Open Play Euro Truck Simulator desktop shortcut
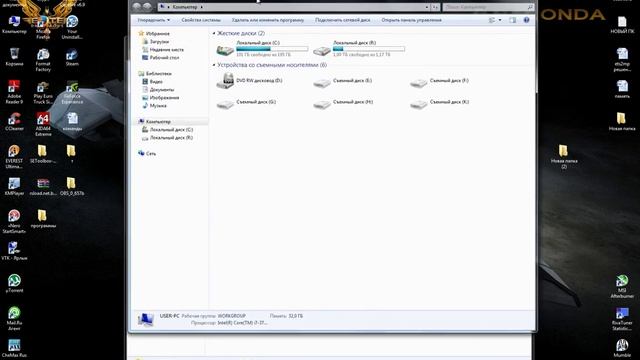Image resolution: width=640 pixels, height=360 pixels. click(x=43, y=92)
